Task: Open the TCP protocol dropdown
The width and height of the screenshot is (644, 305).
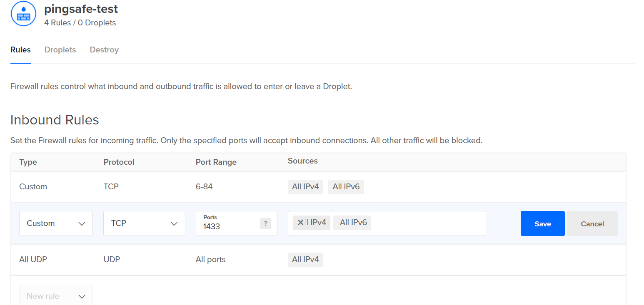Action: [x=144, y=223]
